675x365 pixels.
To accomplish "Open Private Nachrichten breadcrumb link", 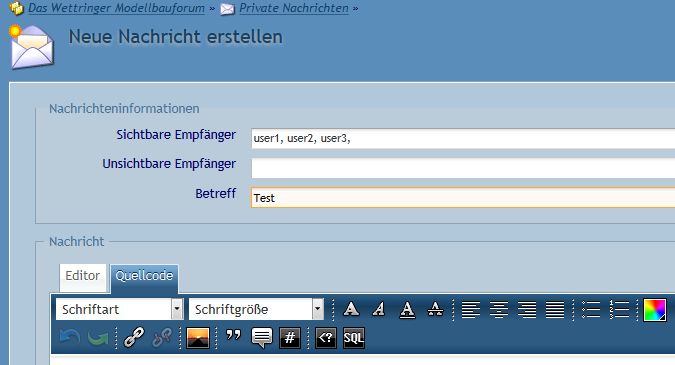I will coord(294,8).
